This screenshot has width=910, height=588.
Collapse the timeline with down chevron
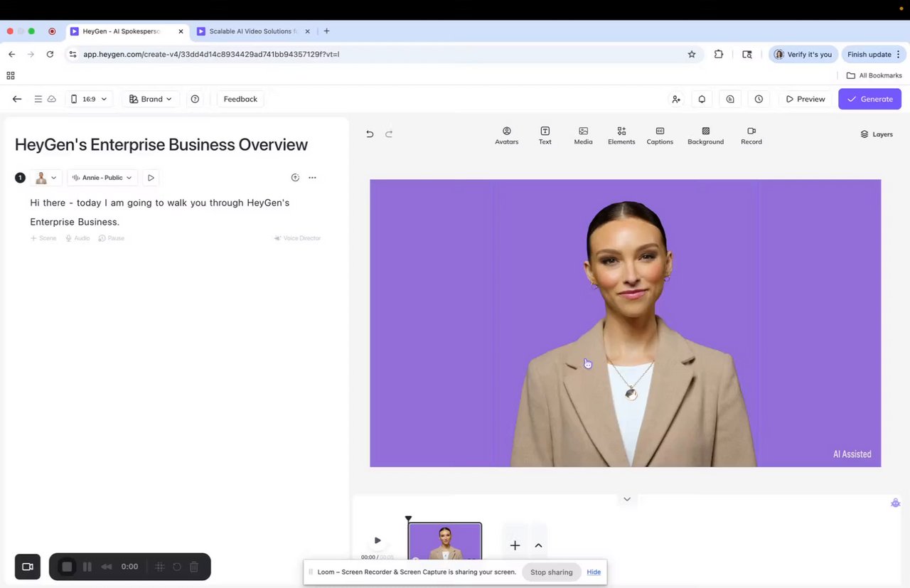pos(627,499)
